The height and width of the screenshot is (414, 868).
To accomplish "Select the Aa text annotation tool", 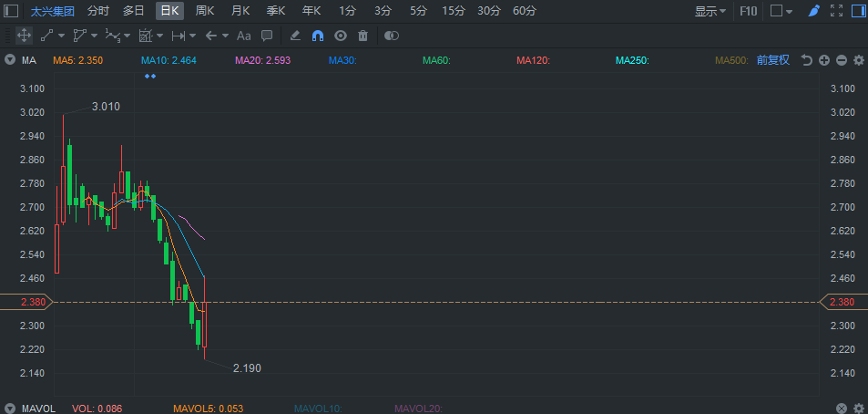I will click(243, 36).
